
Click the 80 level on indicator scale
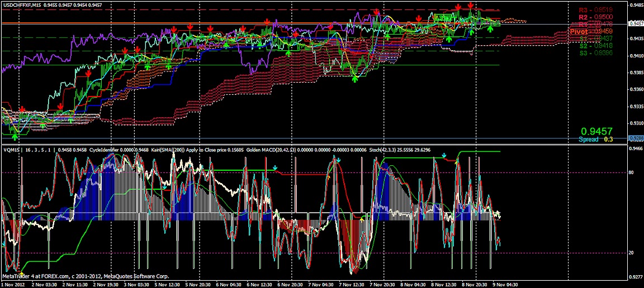click(632, 173)
